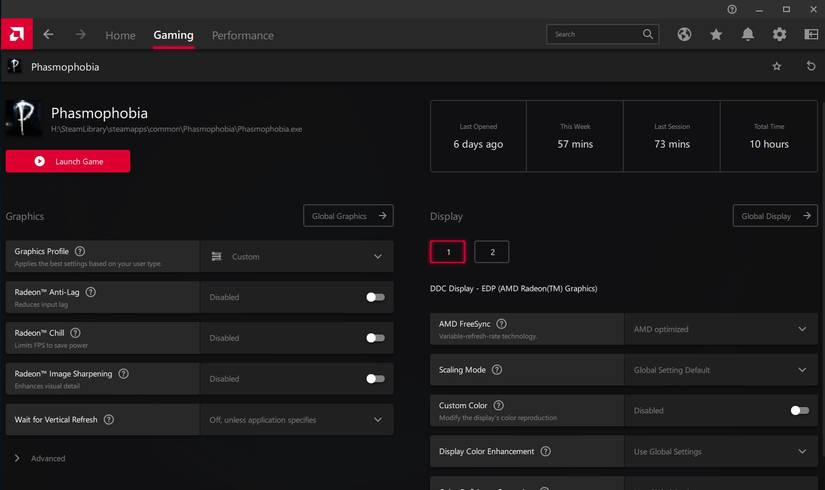Open the sidebar panel layout icon
Image resolution: width=825 pixels, height=490 pixels.
[x=811, y=34]
